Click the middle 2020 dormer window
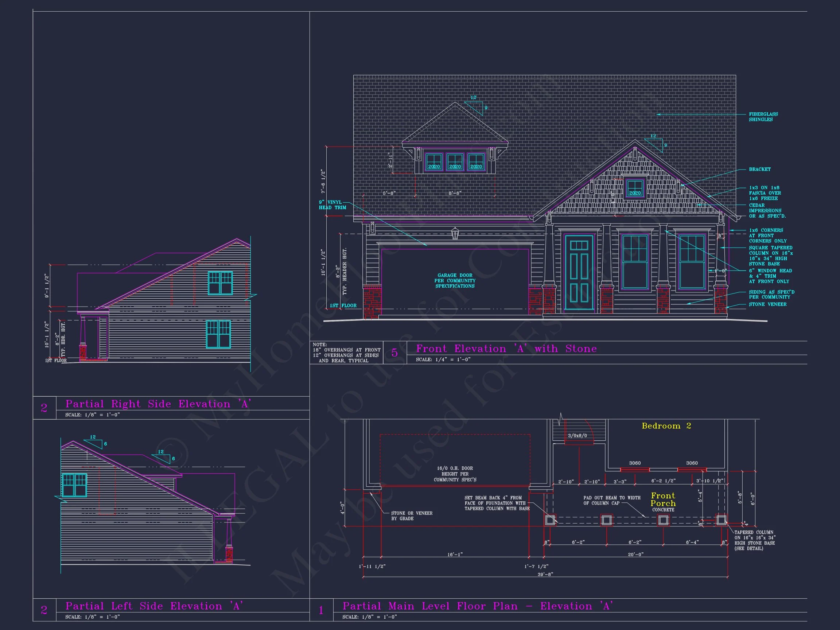Viewport: 840px width, 630px height. [x=455, y=162]
